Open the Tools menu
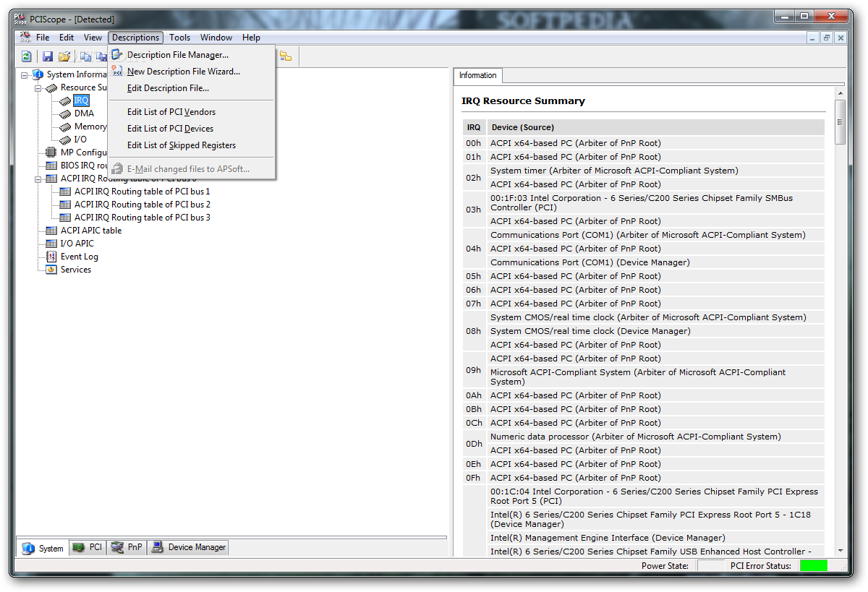The width and height of the screenshot is (868, 592). point(180,38)
